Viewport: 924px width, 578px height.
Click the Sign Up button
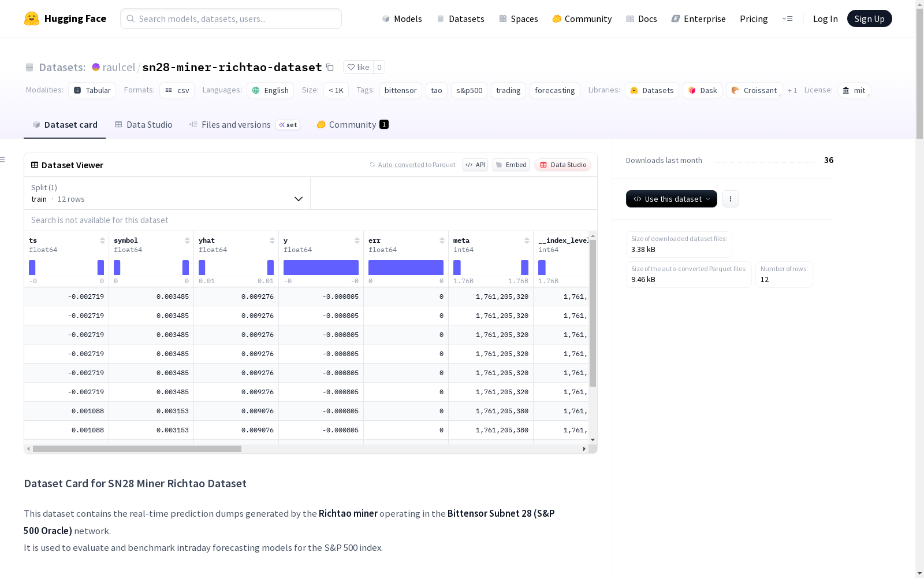click(x=870, y=18)
